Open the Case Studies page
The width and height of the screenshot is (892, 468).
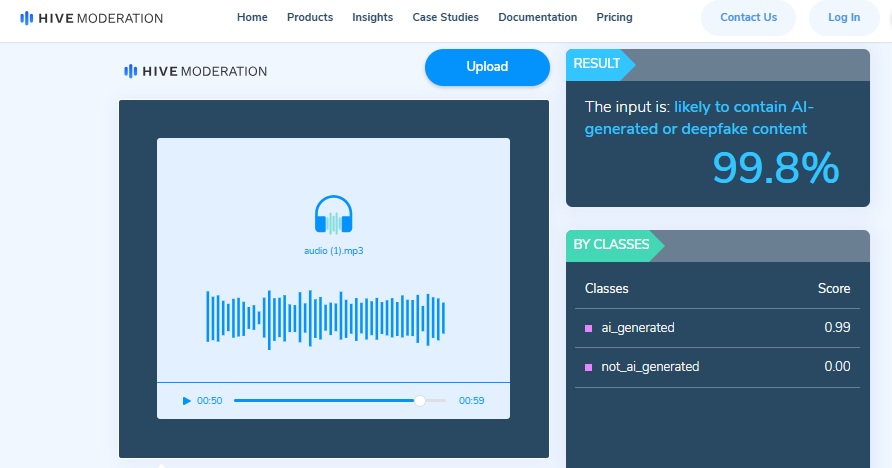(445, 18)
